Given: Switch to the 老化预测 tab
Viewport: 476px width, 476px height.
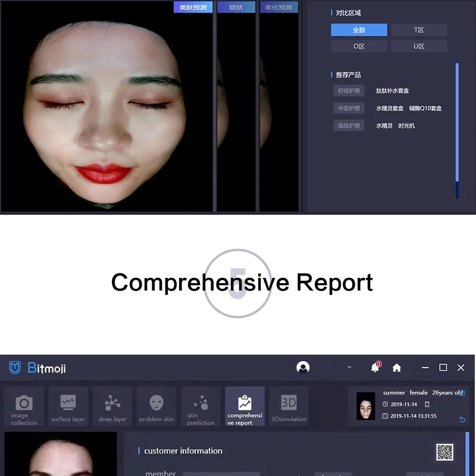Looking at the screenshot, I should [x=279, y=7].
